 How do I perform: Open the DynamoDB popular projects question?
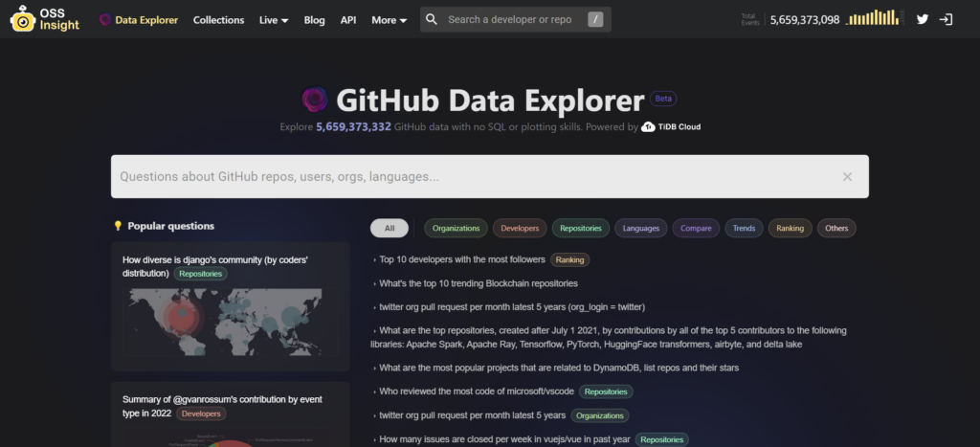pyautogui.click(x=559, y=368)
